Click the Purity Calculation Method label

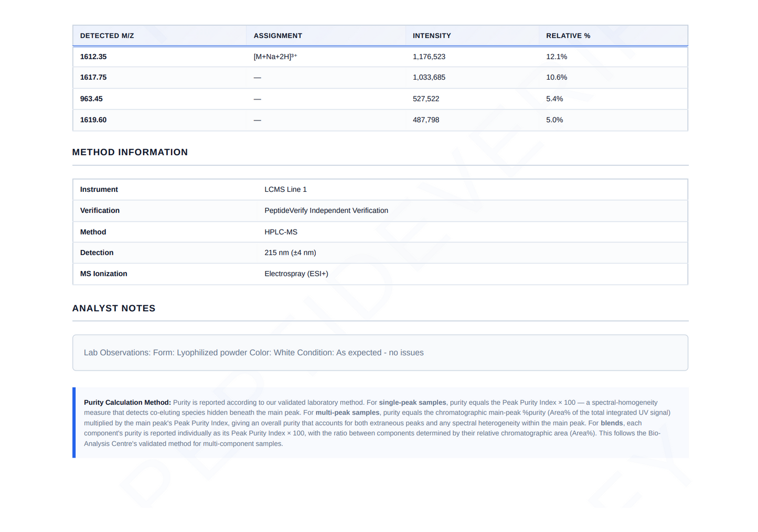(x=127, y=403)
